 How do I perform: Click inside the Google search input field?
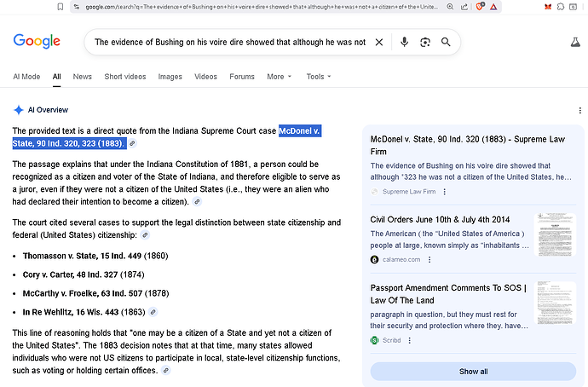tap(229, 42)
